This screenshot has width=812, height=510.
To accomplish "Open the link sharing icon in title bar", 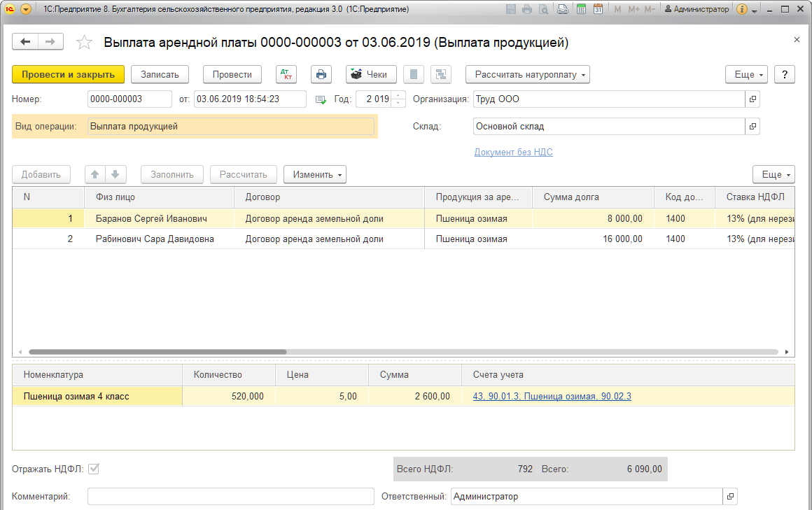I will coord(562,9).
